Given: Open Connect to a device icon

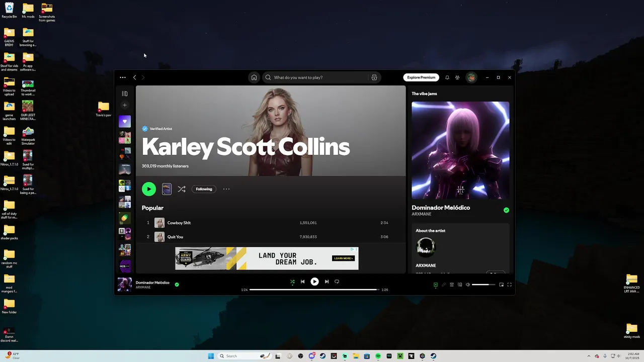Looking at the screenshot, I should (x=460, y=285).
